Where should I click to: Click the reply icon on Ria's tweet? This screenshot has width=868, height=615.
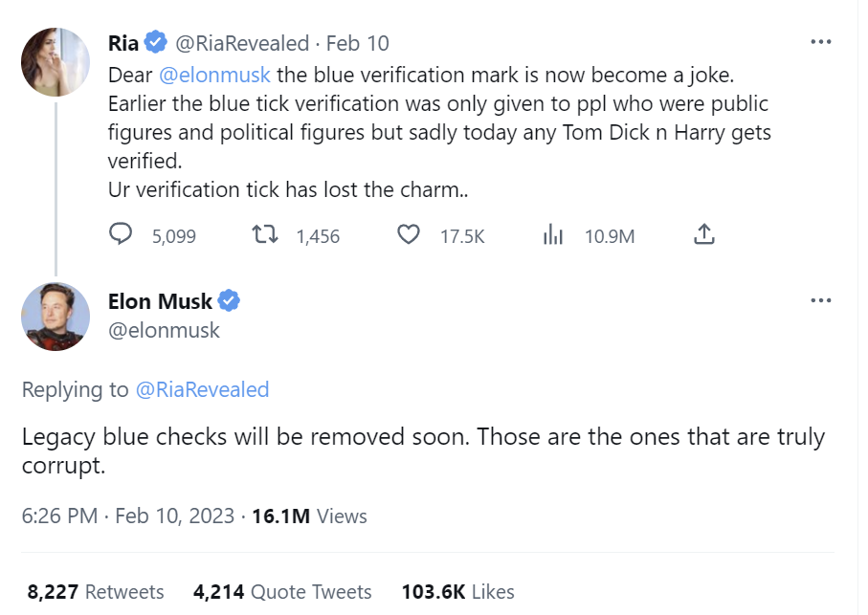click(121, 235)
